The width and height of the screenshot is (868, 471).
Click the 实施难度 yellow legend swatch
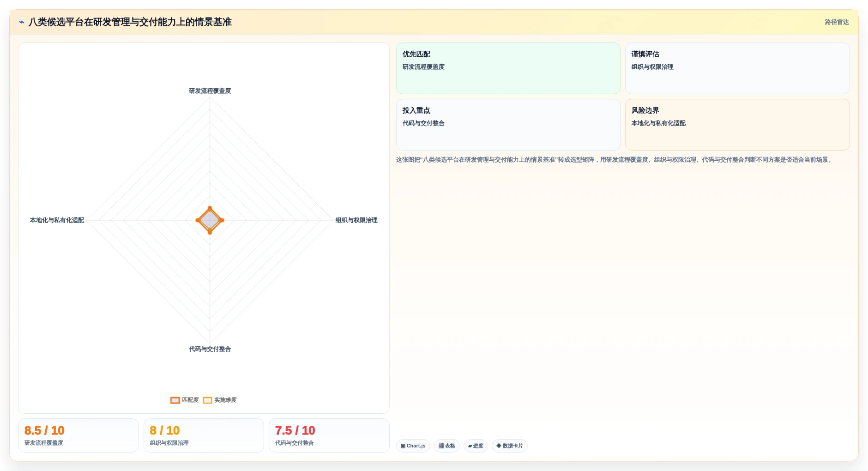(x=208, y=400)
